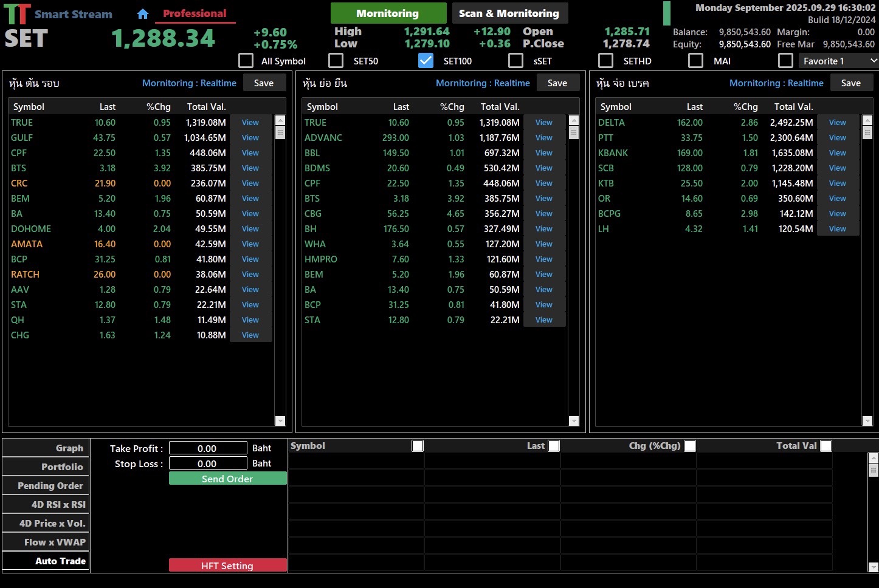Screen dimensions: 879x588
Task: Click the TT Smart Stream logo
Action: pos(17,14)
